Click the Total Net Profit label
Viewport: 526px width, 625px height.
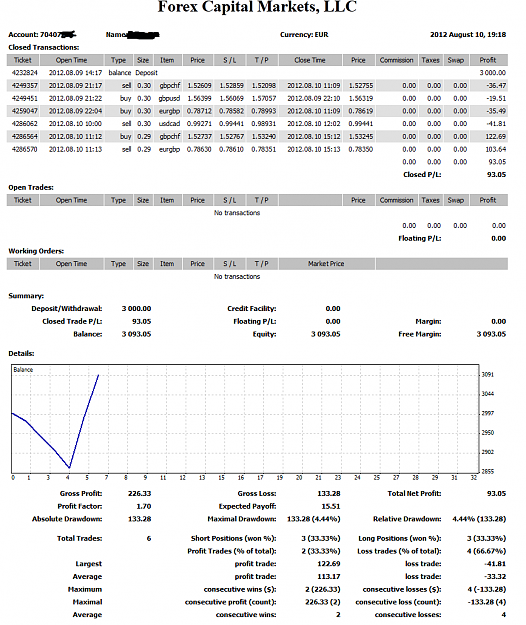coord(414,494)
